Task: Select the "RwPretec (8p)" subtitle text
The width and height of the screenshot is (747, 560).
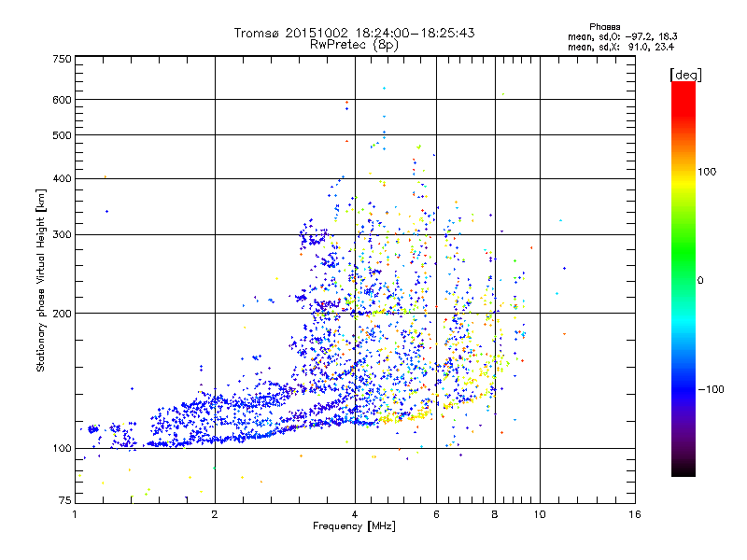Action: (354, 45)
